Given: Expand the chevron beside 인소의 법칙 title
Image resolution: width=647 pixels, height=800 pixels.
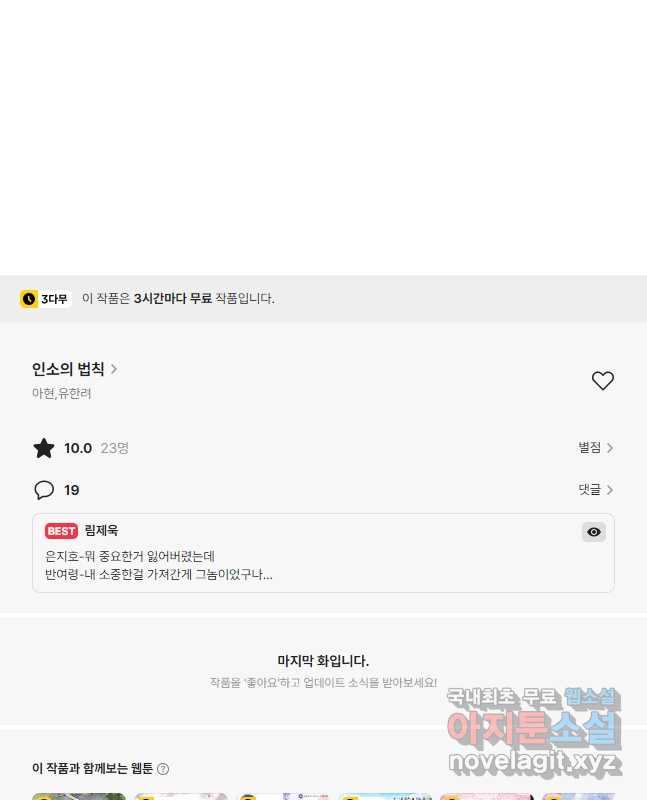Looking at the screenshot, I should 114,369.
